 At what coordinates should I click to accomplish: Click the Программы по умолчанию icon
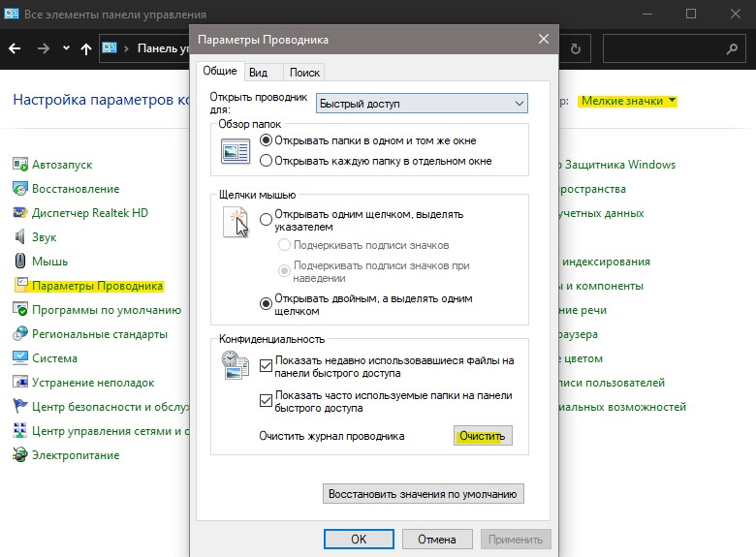pyautogui.click(x=20, y=309)
